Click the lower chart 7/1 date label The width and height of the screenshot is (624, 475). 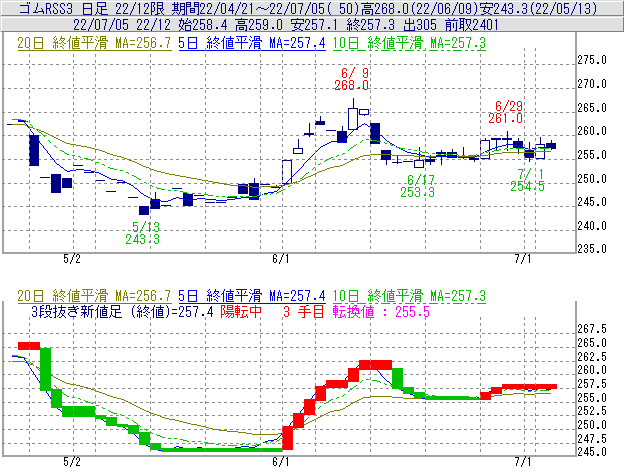pos(523,462)
